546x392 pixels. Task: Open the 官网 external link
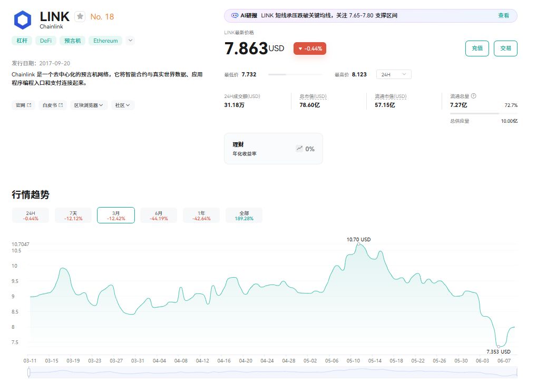[23, 105]
